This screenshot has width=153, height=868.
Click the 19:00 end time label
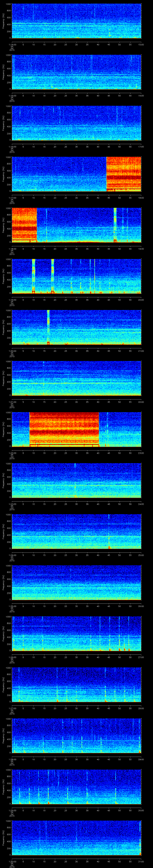click(x=141, y=249)
